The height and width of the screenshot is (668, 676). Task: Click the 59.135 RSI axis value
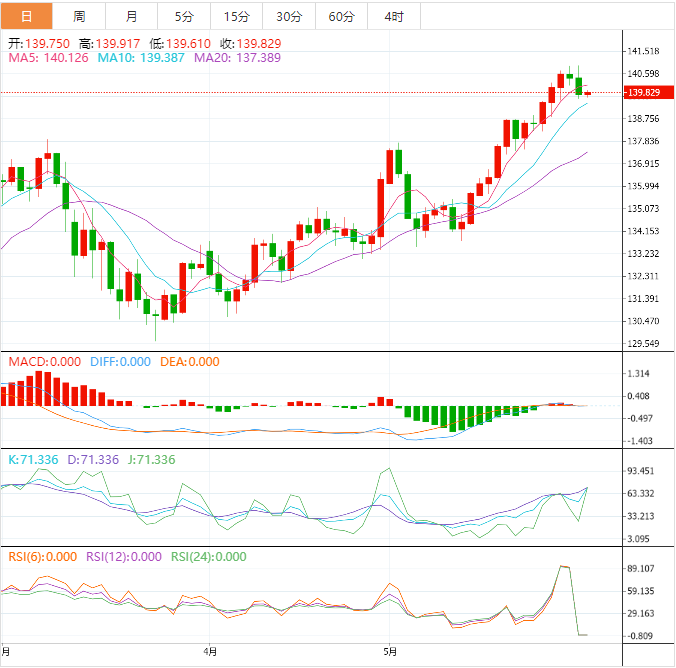click(x=640, y=591)
